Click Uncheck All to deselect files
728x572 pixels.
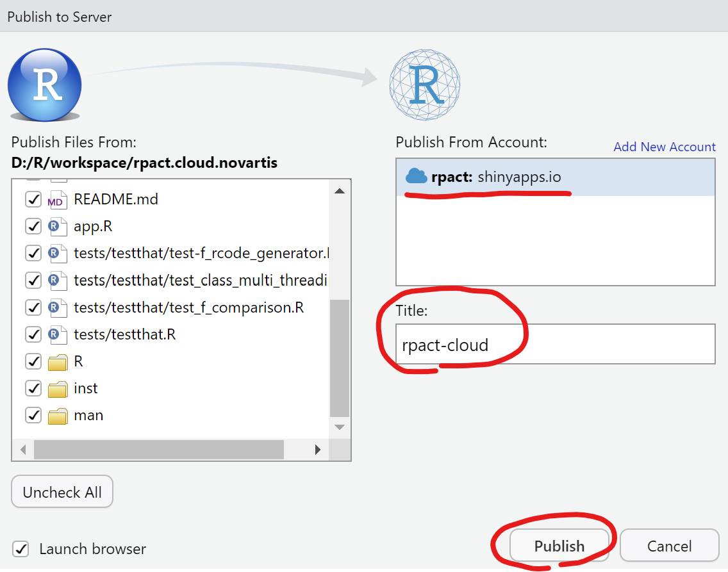point(62,491)
